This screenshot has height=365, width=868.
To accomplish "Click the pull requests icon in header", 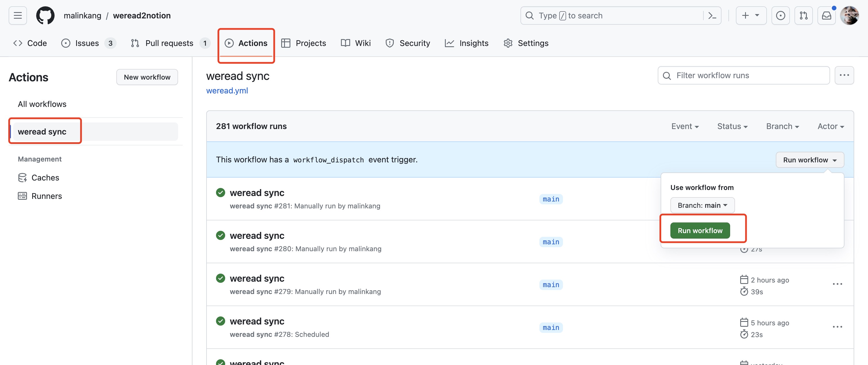I will pyautogui.click(x=803, y=16).
